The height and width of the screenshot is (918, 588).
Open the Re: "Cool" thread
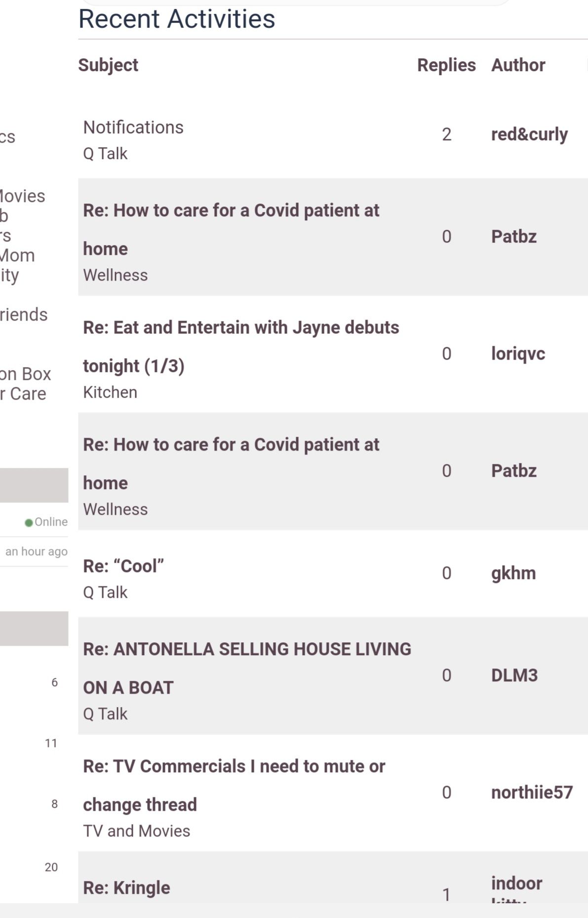click(x=123, y=566)
